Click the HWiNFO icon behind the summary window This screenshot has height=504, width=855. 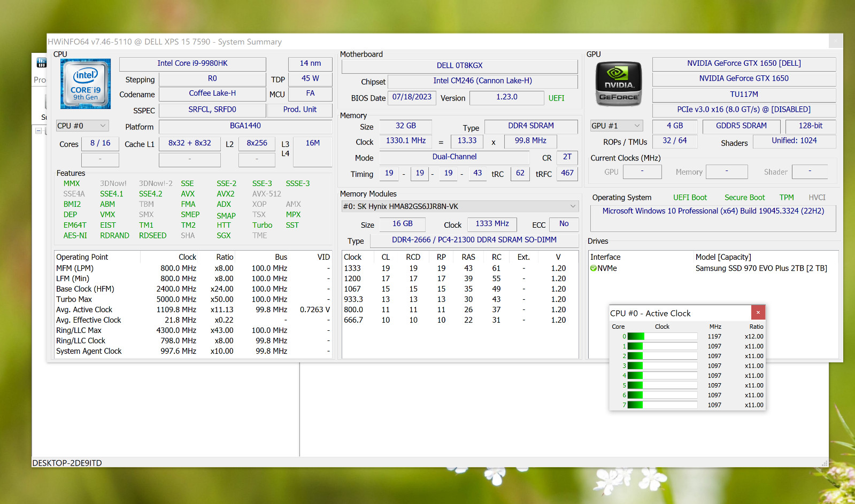(41, 63)
